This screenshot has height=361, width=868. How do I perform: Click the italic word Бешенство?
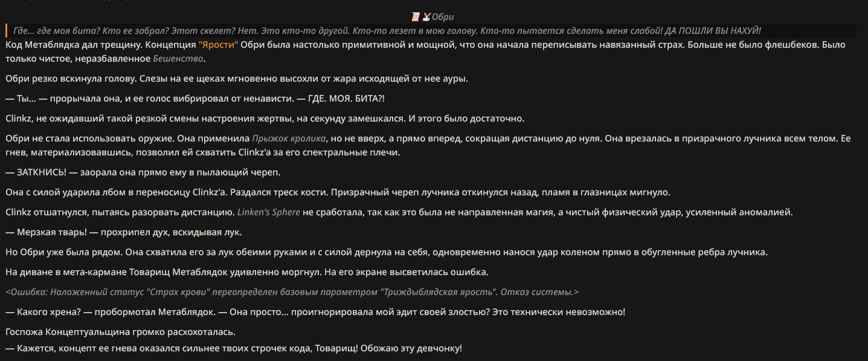pos(178,59)
